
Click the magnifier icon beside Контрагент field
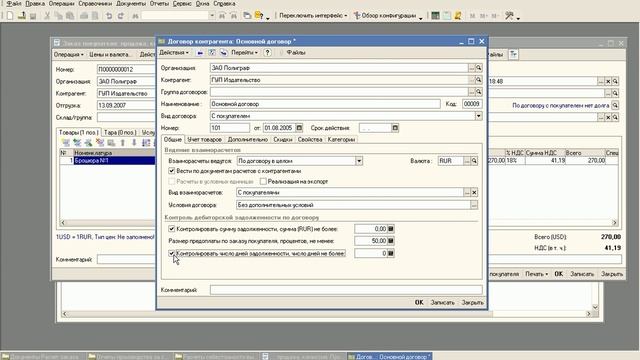coord(479,80)
